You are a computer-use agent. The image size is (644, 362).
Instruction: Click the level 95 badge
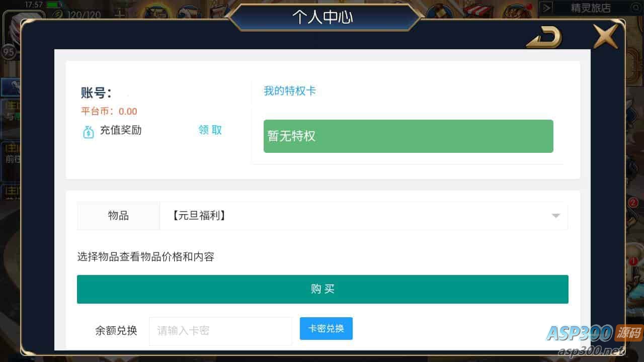pyautogui.click(x=9, y=51)
